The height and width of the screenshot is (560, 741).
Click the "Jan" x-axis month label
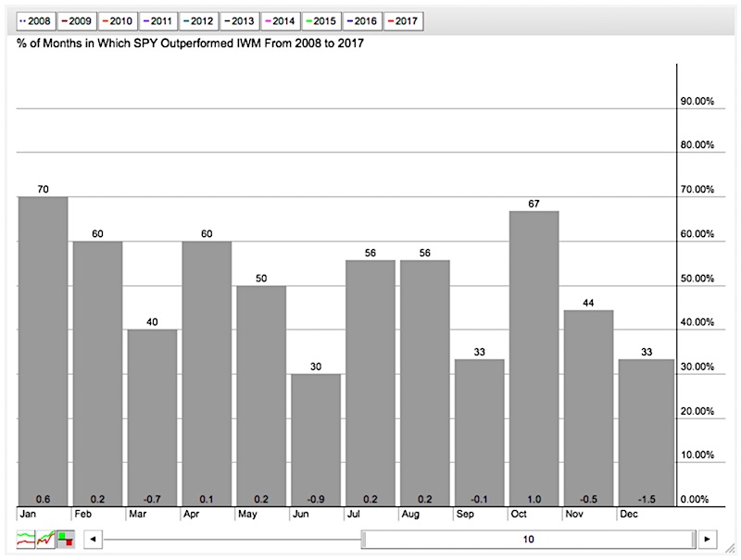pyautogui.click(x=28, y=514)
